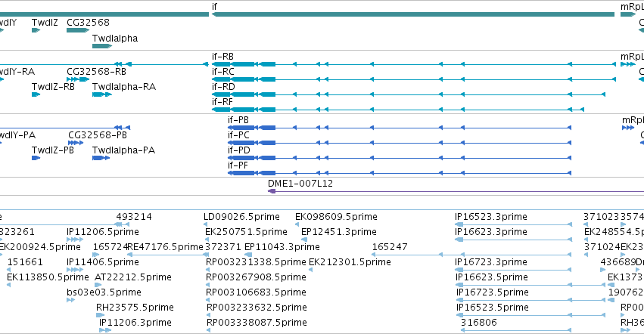Click the TwdlZ-RB transcript
Viewport: 644px width, 334px height.
[x=36, y=94]
